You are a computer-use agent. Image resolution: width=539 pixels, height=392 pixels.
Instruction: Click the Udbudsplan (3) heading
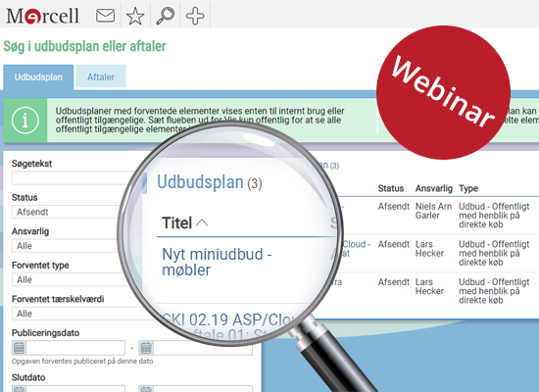pos(210,182)
